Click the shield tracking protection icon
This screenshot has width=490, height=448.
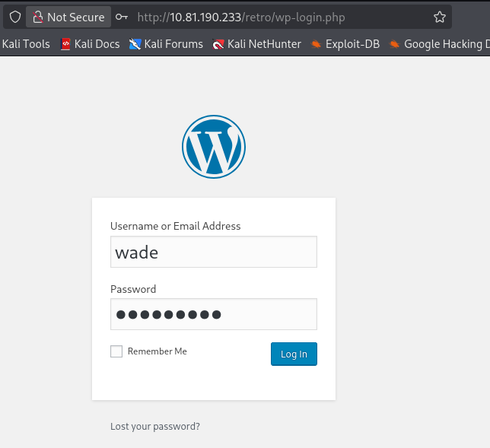[14, 17]
